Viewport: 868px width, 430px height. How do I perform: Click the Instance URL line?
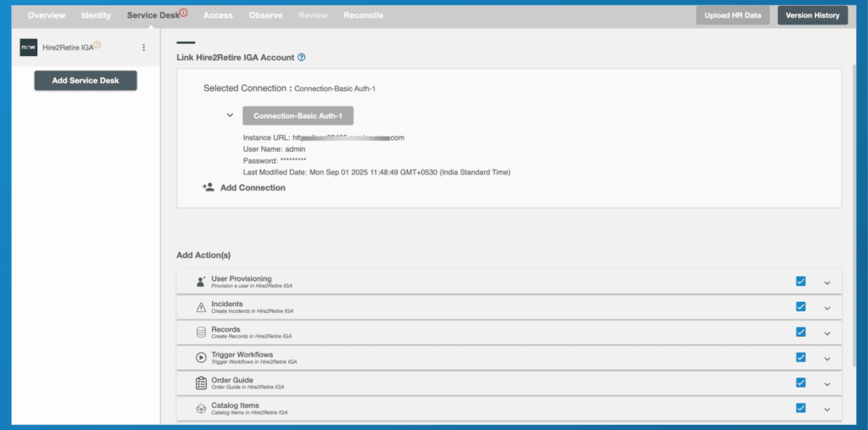(324, 137)
